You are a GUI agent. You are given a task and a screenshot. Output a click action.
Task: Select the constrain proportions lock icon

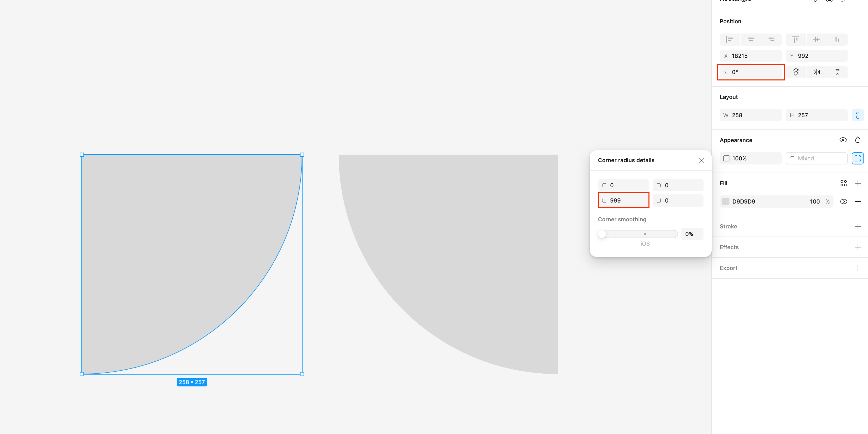pos(858,115)
